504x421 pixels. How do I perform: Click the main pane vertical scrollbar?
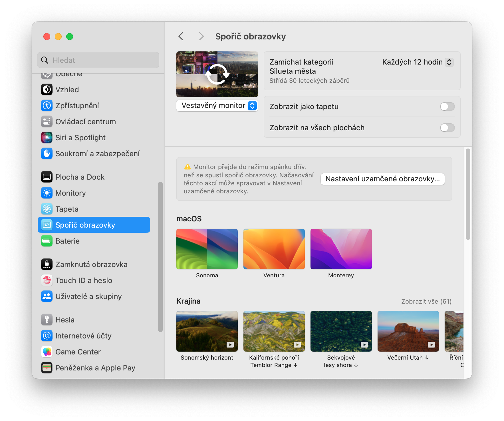(x=468, y=194)
